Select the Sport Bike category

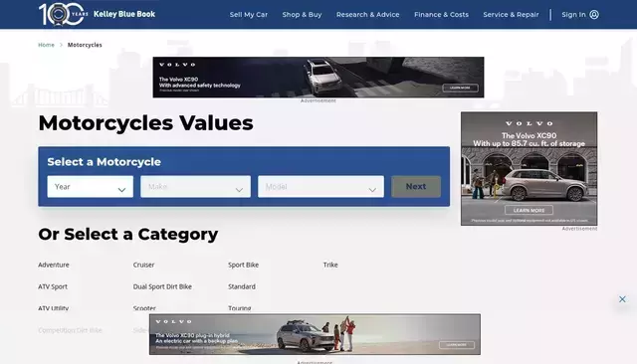243,265
